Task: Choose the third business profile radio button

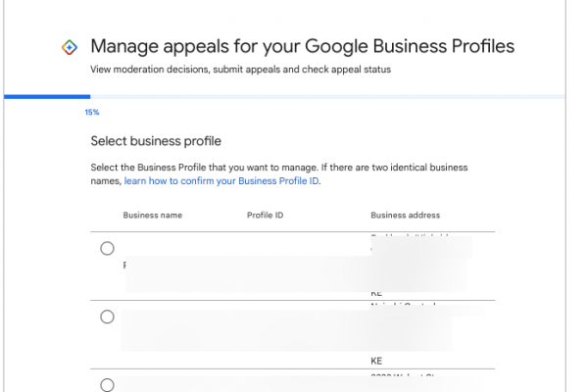Action: 107,385
